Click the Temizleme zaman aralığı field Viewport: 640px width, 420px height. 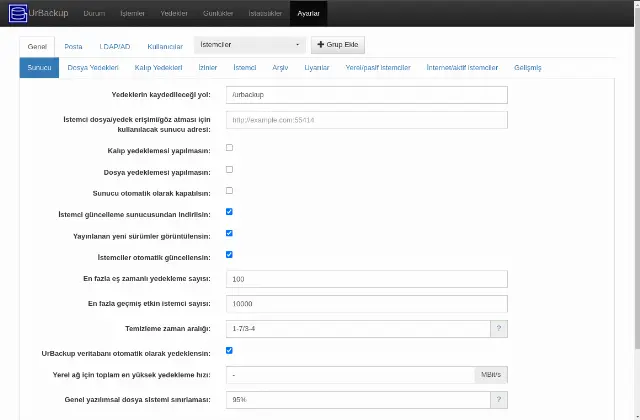coord(358,329)
